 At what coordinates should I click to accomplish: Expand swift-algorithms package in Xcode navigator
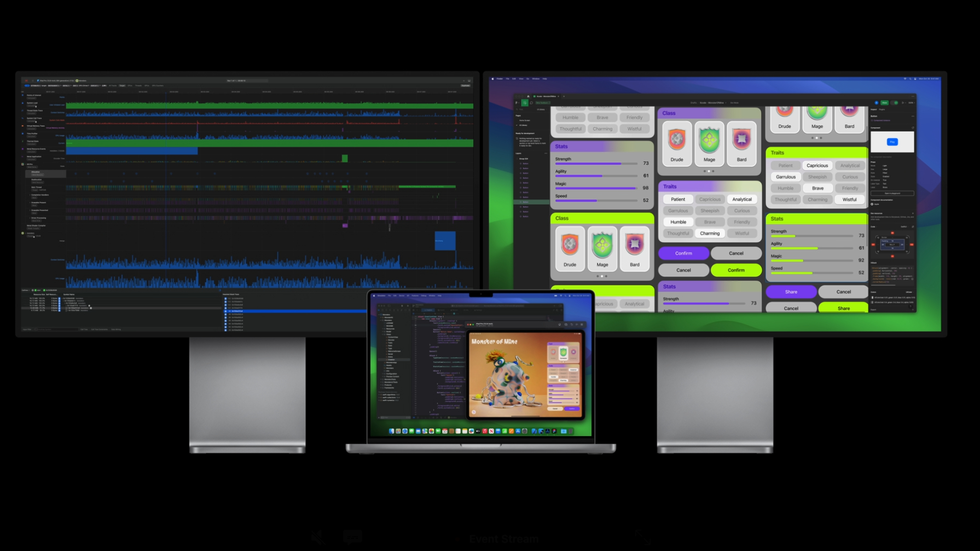379,395
